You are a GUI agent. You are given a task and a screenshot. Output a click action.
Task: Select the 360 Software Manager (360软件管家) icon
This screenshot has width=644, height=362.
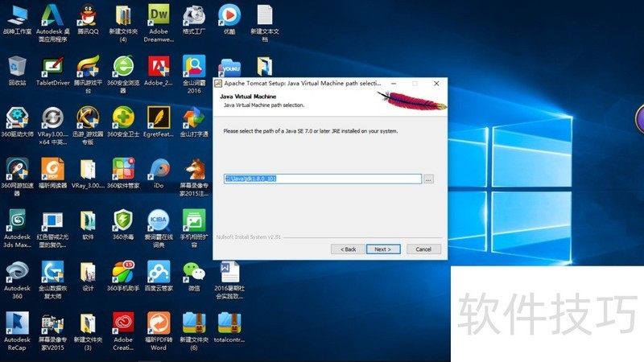pyautogui.click(x=123, y=170)
